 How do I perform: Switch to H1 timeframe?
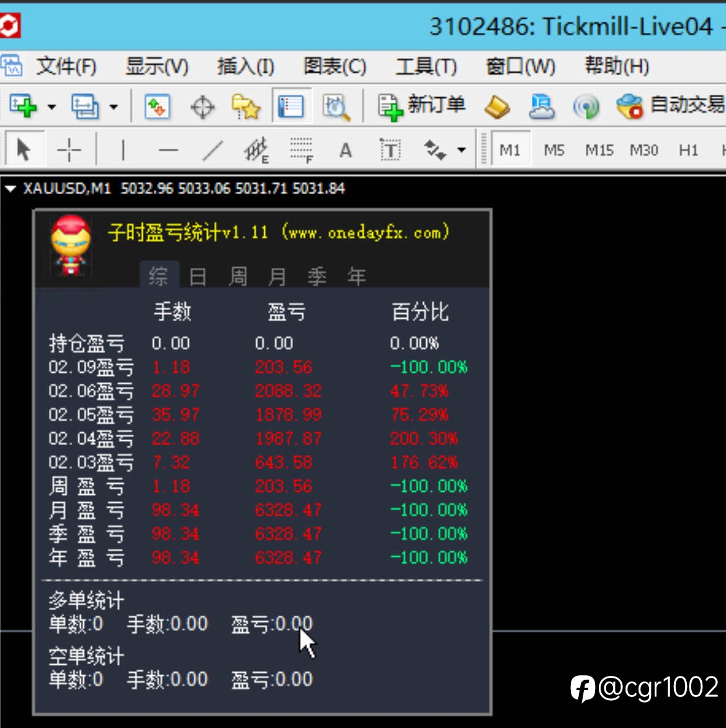688,151
